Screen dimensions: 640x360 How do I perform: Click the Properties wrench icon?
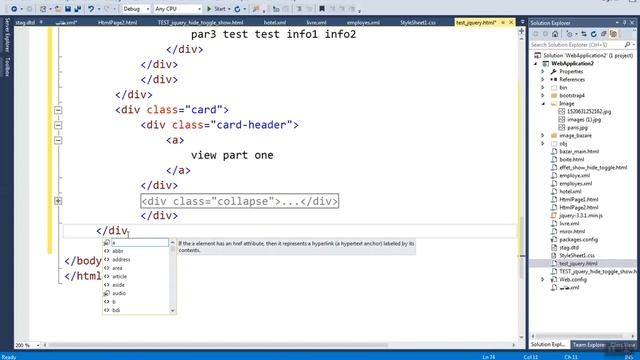pos(554,71)
